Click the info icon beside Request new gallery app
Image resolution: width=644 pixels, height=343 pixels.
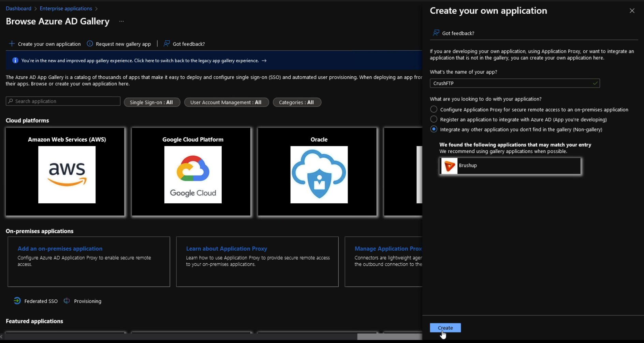click(x=90, y=44)
